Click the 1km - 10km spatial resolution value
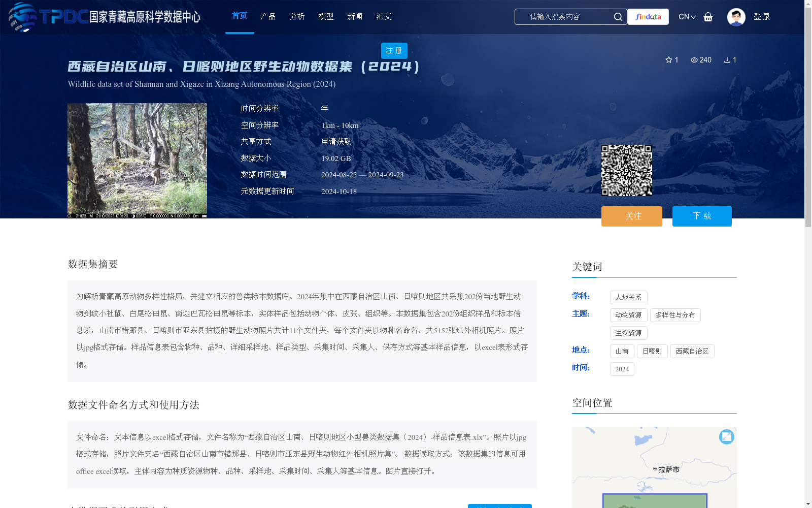The image size is (812, 508). click(340, 125)
